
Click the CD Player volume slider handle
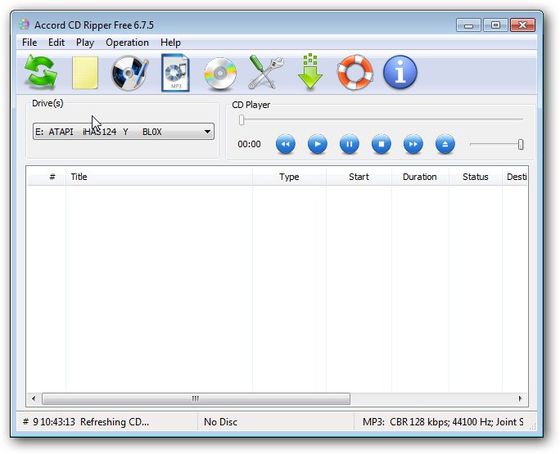pyautogui.click(x=521, y=144)
